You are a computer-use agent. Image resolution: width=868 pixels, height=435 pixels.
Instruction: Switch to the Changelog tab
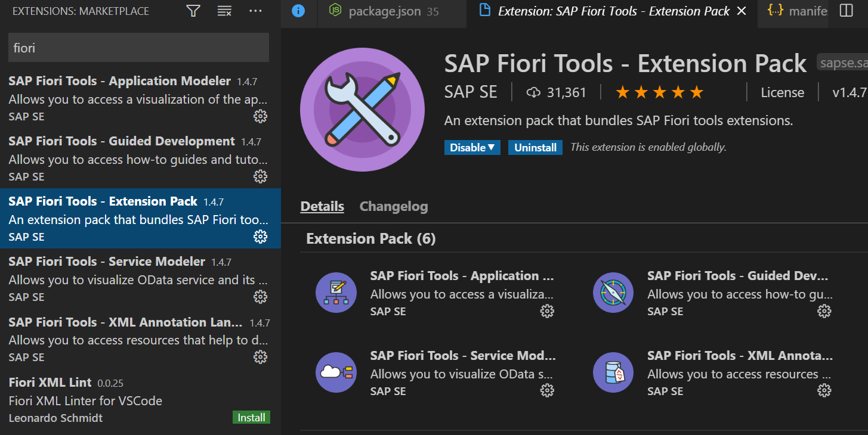tap(394, 206)
